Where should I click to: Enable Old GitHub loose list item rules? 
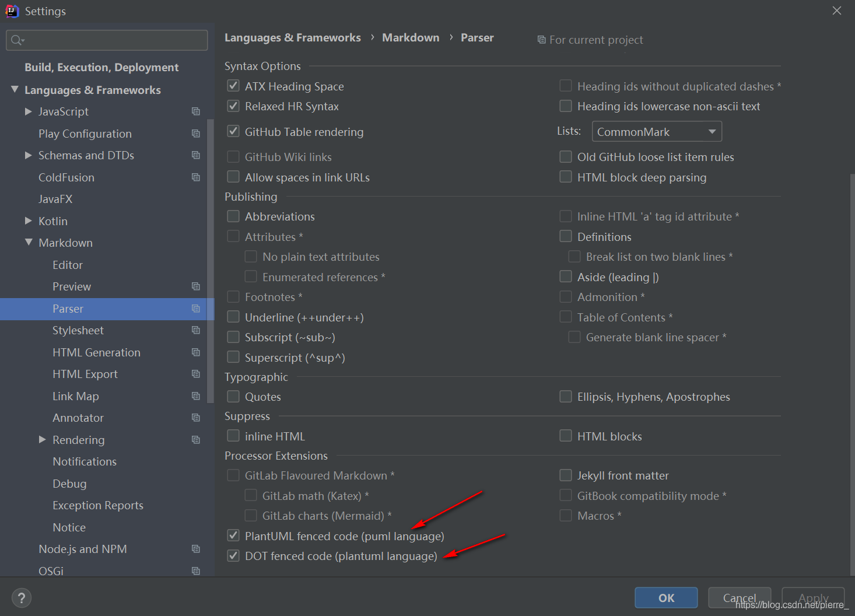pos(566,156)
